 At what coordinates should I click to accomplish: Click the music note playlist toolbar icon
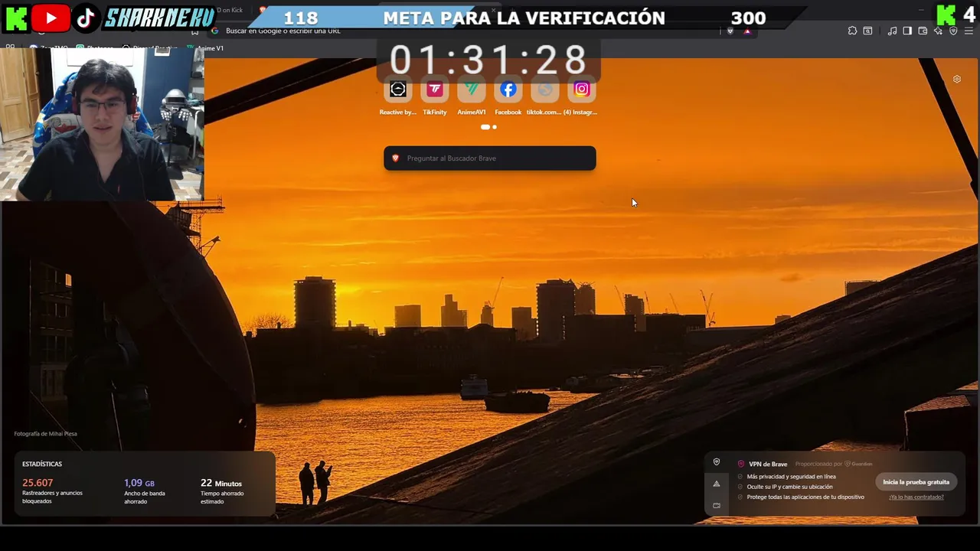point(892,31)
